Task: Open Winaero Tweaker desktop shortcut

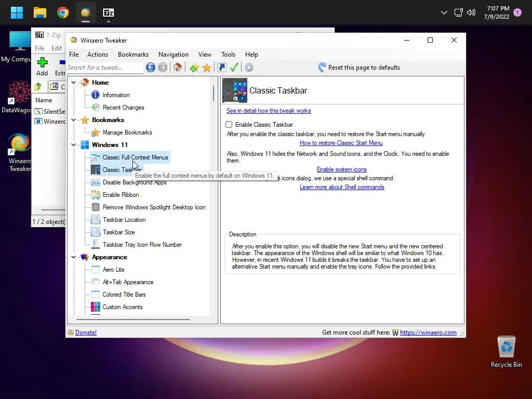Action: 20,153
